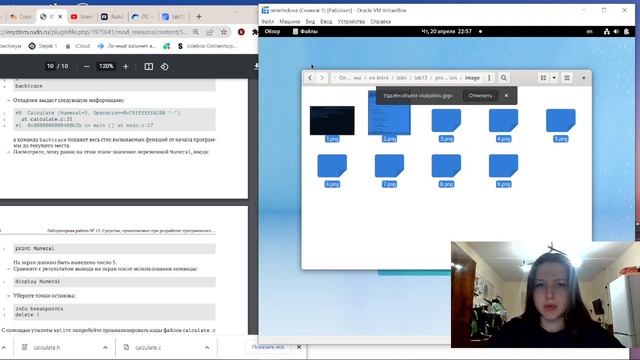The height and width of the screenshot is (360, 640).
Task: Select the 4.png file icon
Action: coord(503,120)
